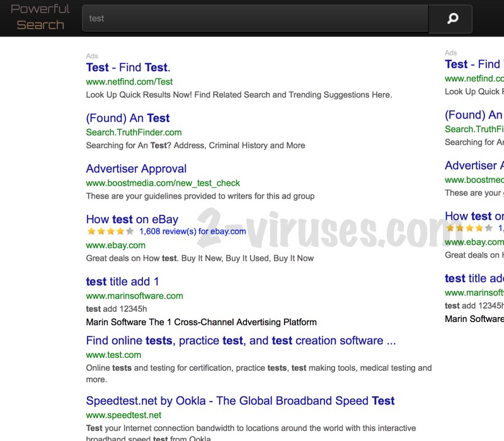The width and height of the screenshot is (504, 441).
Task: Open right sidebar 'How test' eBay ad
Action: pyautogui.click(x=474, y=216)
